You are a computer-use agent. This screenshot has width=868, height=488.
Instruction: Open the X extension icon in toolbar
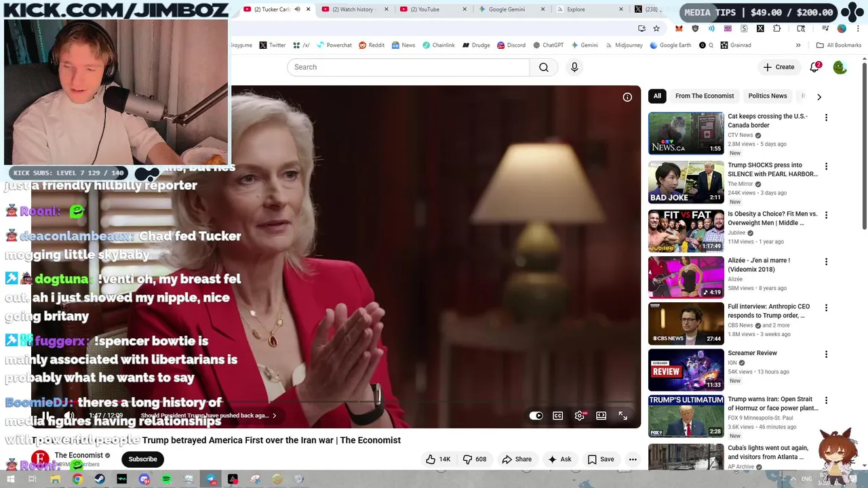pyautogui.click(x=760, y=28)
